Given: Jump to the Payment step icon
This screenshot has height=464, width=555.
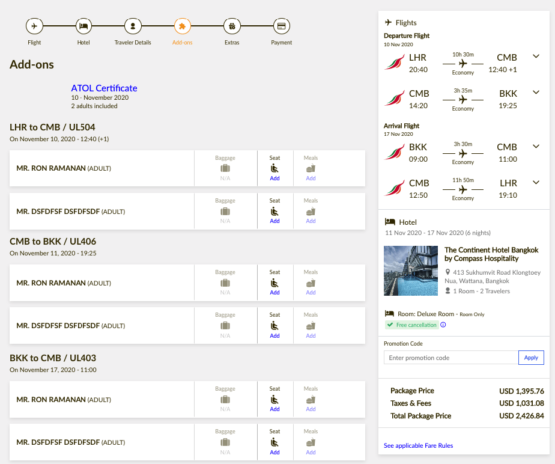Looking at the screenshot, I should pyautogui.click(x=281, y=26).
